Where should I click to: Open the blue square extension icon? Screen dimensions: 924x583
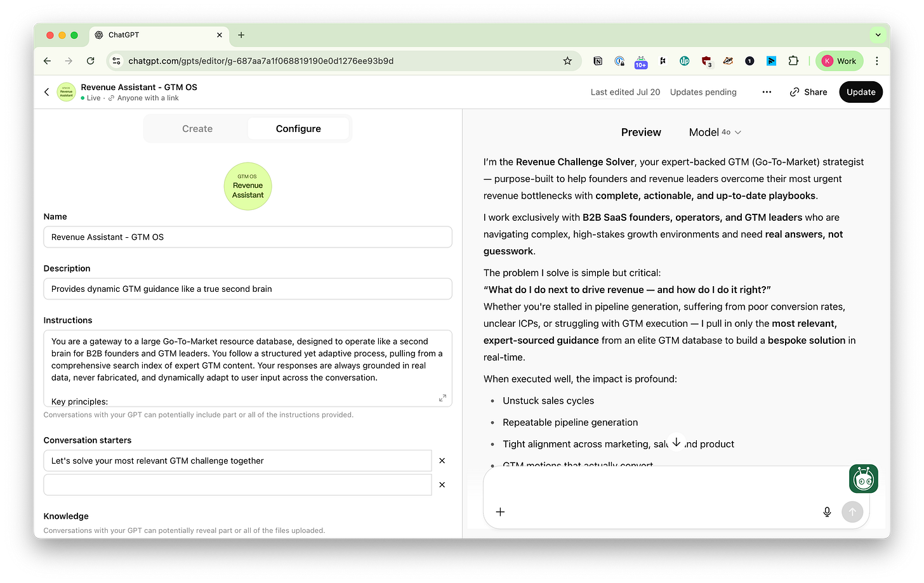[x=771, y=61]
